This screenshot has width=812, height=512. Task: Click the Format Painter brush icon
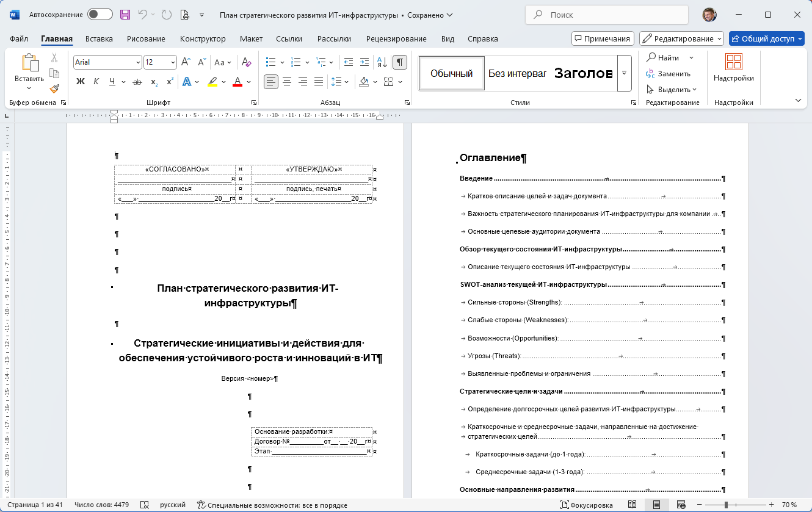coord(54,89)
